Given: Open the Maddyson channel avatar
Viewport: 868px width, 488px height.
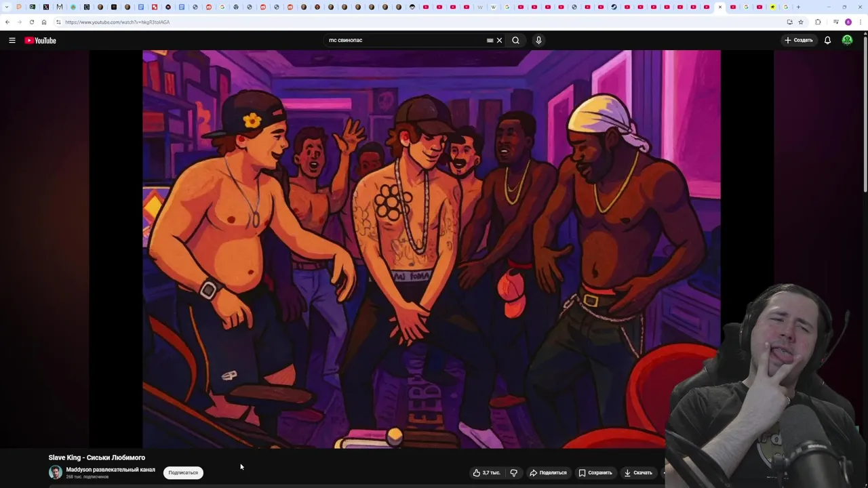Looking at the screenshot, I should (55, 472).
